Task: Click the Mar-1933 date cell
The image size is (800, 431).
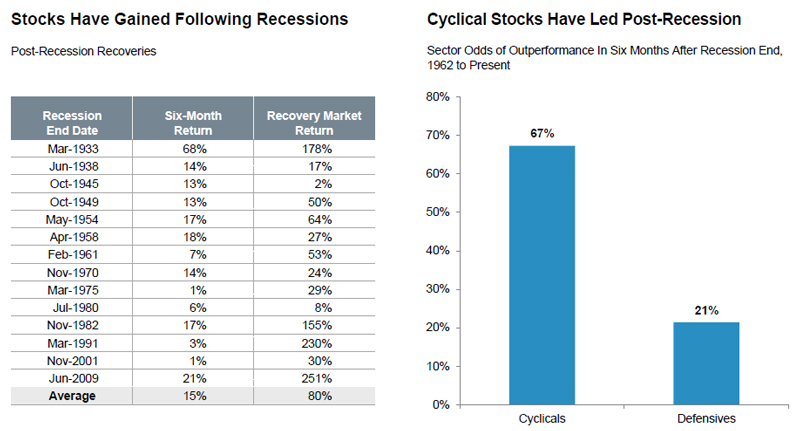Action: tap(72, 150)
